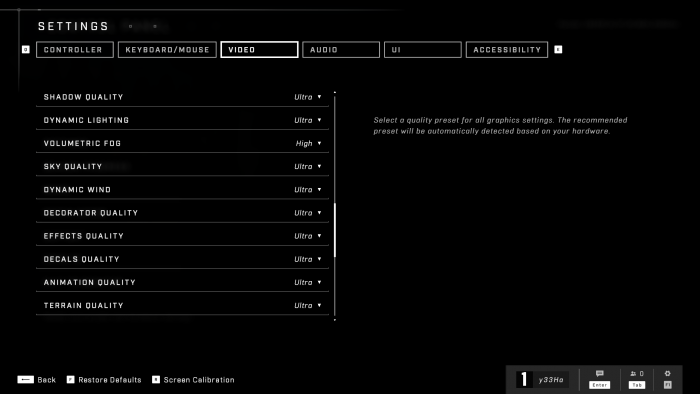Screen dimensions: 700x394
Task: Open the y33Ha player nameplate
Action: click(x=551, y=380)
